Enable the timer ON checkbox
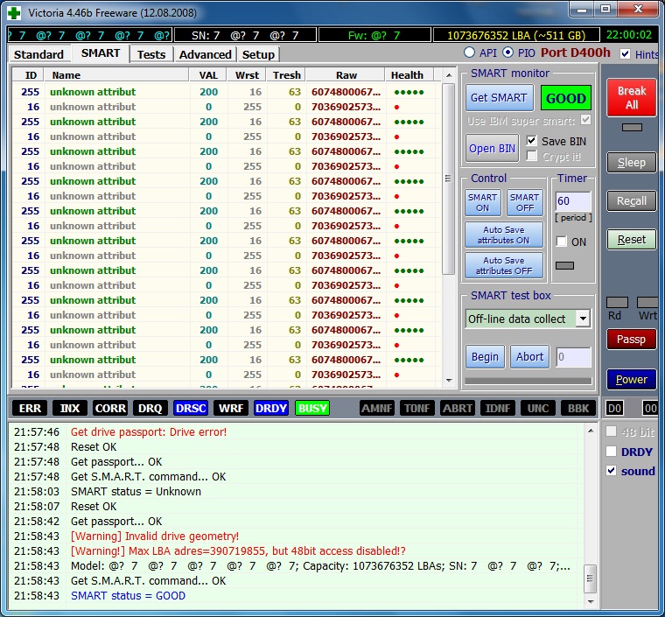This screenshot has width=672, height=617. (562, 242)
